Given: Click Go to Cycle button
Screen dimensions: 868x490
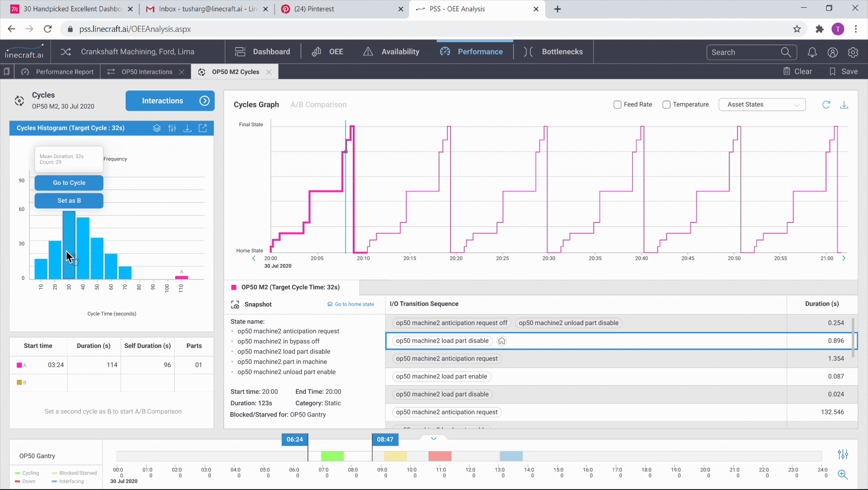Looking at the screenshot, I should pos(69,183).
